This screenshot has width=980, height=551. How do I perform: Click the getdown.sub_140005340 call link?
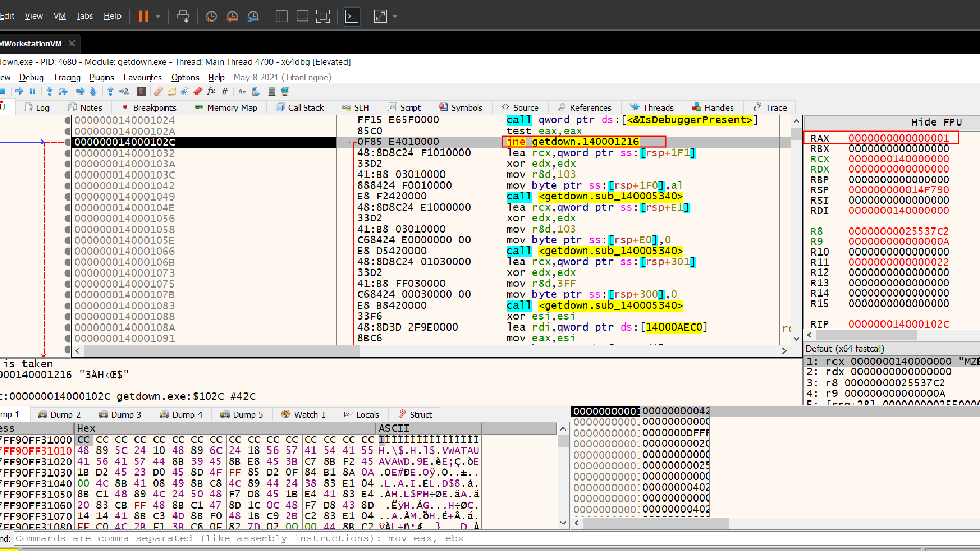click(x=610, y=196)
